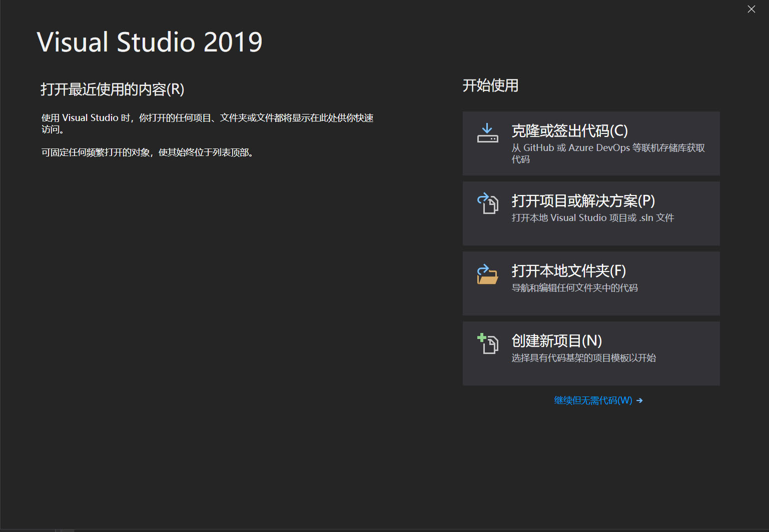This screenshot has height=532, width=769.
Task: Click the 开始使用 heading
Action: coord(490,85)
